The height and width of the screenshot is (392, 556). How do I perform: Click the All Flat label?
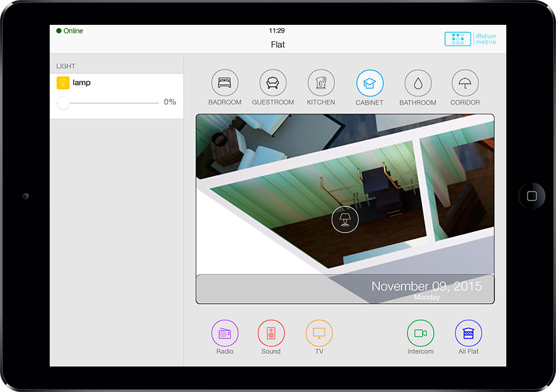468,351
